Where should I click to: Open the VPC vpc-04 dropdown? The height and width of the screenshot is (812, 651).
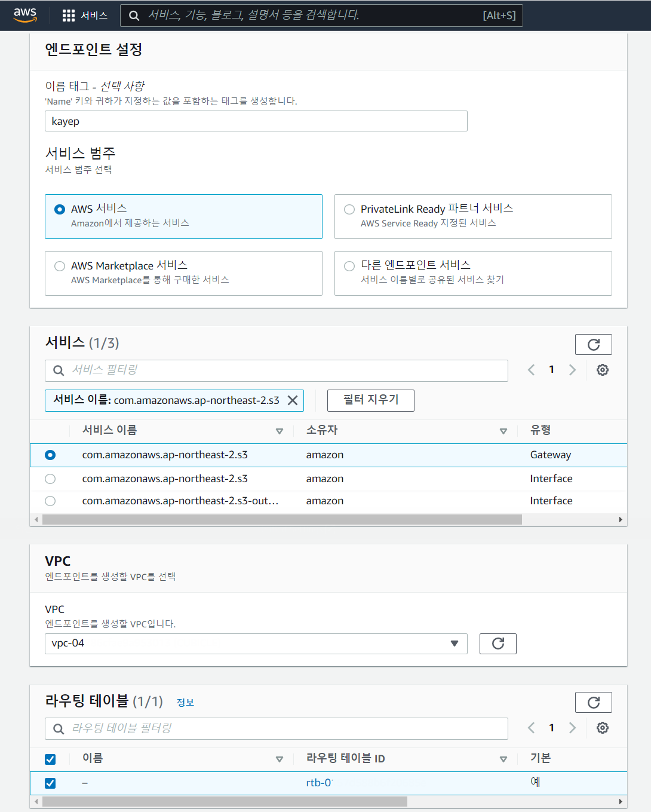pyautogui.click(x=256, y=644)
